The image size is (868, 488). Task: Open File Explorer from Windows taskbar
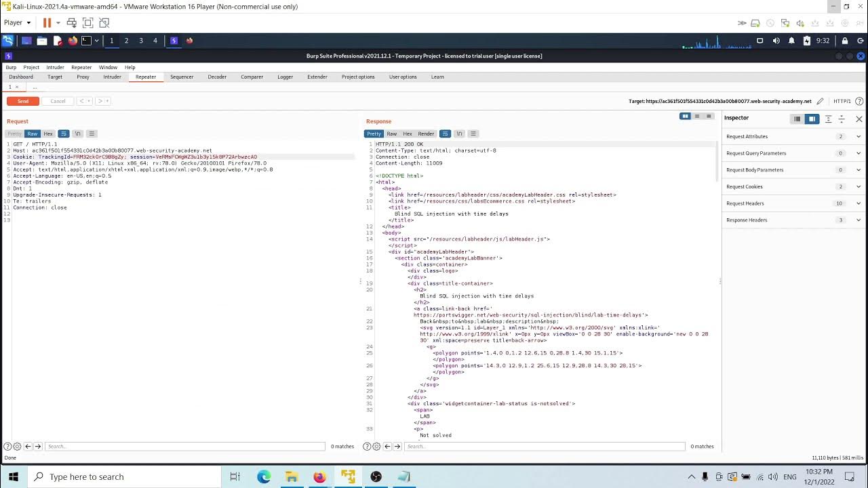point(292,476)
